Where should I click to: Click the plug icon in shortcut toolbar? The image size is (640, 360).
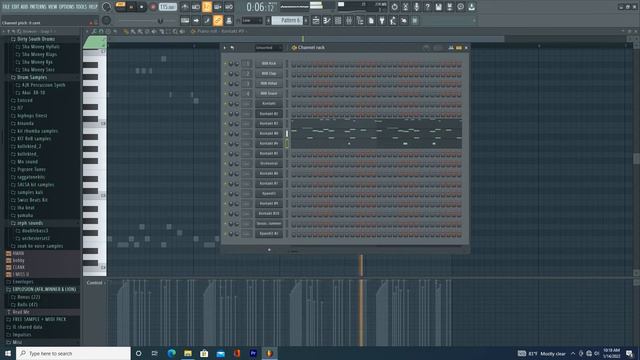[x=382, y=20]
